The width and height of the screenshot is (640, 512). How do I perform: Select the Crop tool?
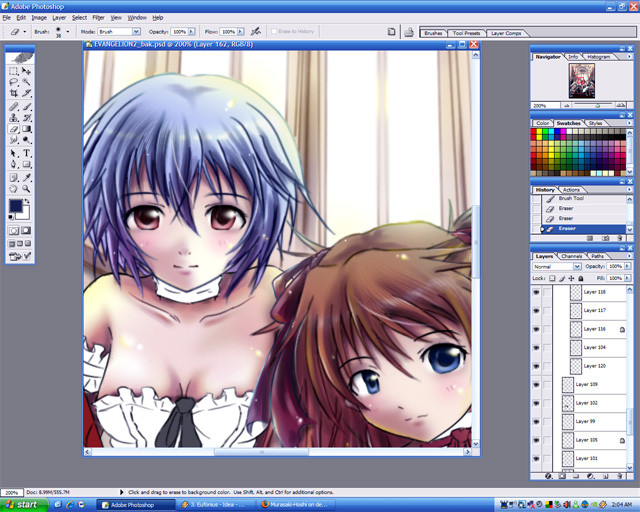coord(13,93)
